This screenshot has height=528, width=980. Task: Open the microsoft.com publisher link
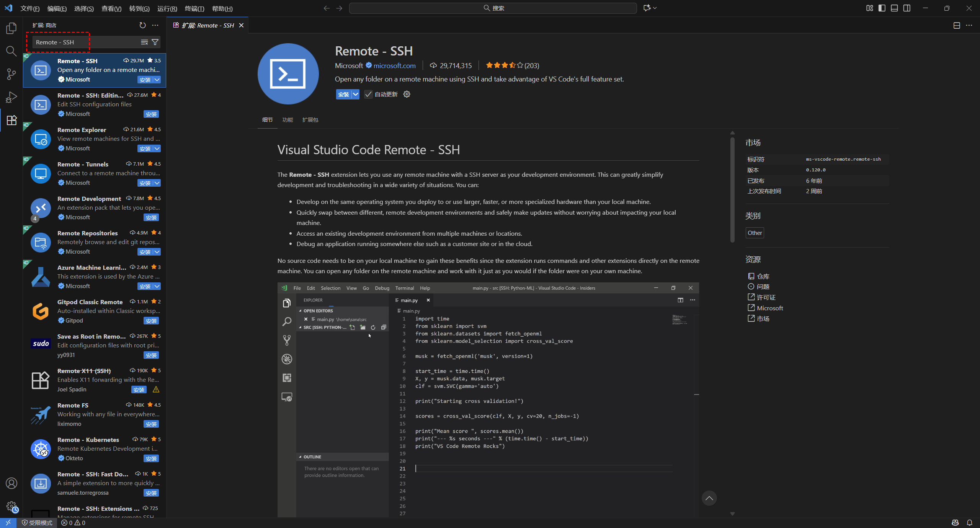[x=394, y=65]
